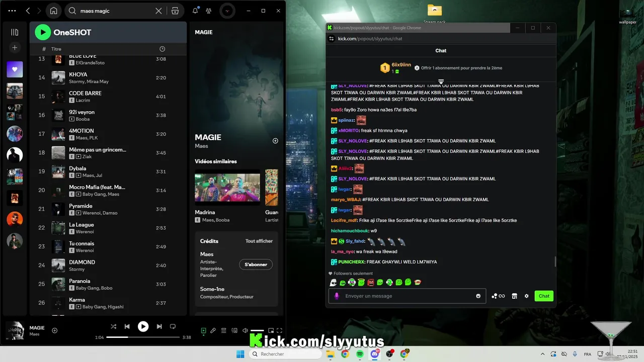
Task: Open the emoji picker in chat input
Action: coord(478,296)
